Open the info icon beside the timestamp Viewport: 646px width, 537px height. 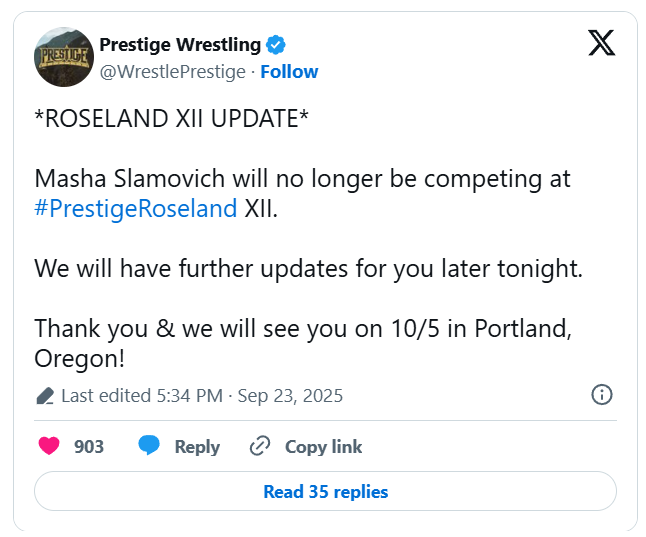602,395
